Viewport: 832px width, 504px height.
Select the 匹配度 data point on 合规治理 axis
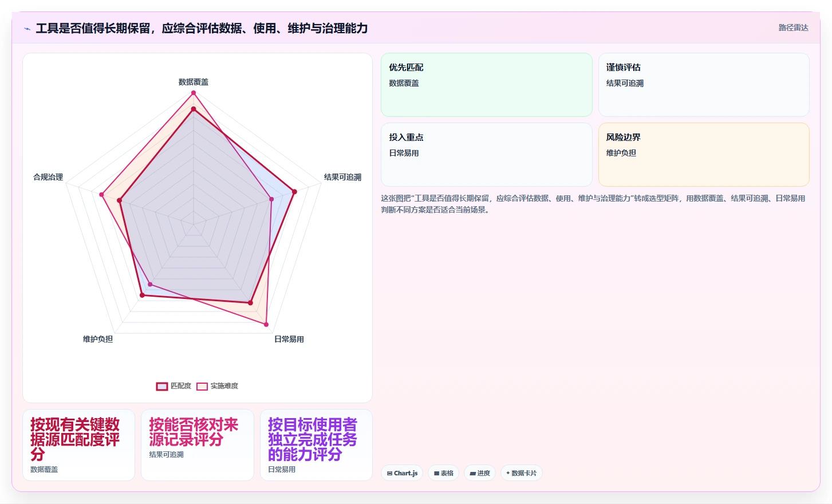click(120, 200)
